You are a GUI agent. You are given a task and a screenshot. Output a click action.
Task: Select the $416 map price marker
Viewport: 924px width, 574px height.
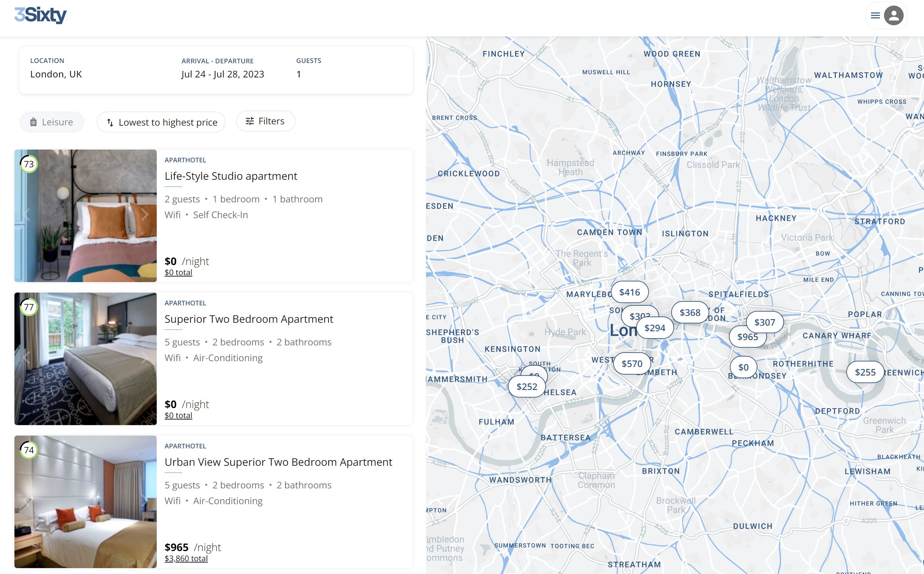[x=629, y=292]
